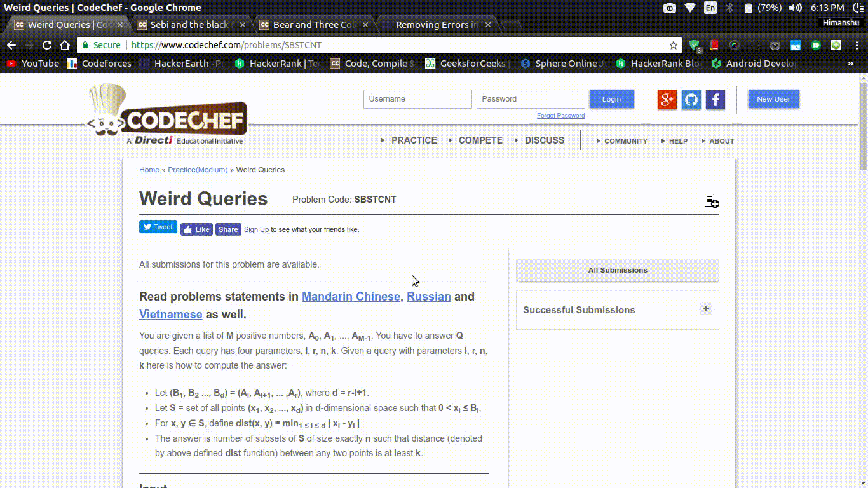This screenshot has width=868, height=488.
Task: Open the Home breadcrumb link
Action: 149,170
